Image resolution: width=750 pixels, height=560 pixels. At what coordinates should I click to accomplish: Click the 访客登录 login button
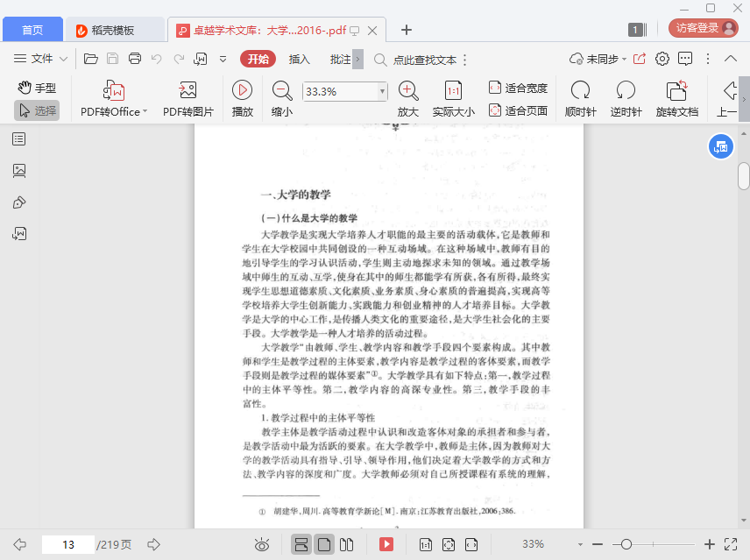point(703,28)
